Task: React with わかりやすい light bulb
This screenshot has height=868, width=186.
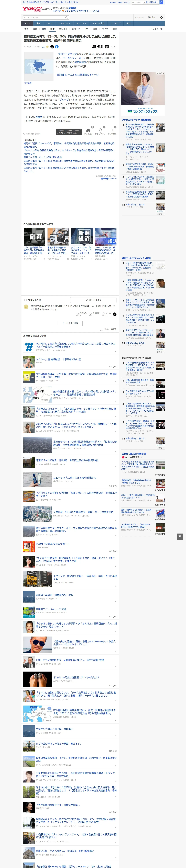Action: pyautogui.click(x=100, y=131)
